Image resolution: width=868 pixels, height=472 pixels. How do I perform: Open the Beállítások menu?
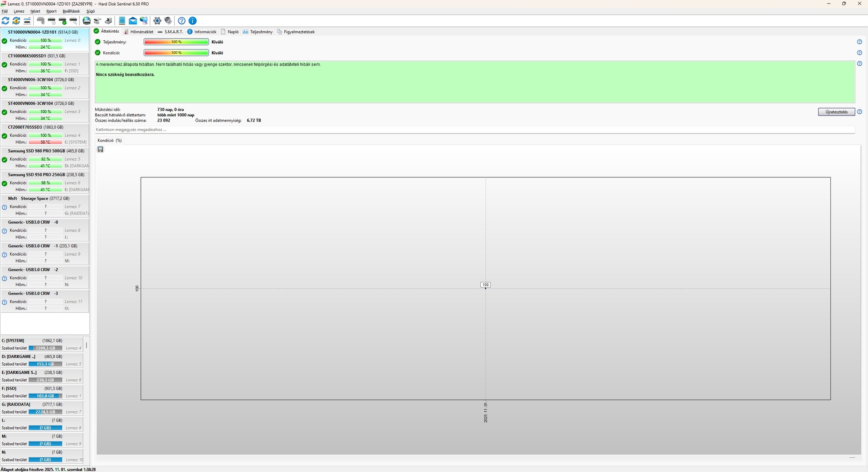(x=71, y=12)
